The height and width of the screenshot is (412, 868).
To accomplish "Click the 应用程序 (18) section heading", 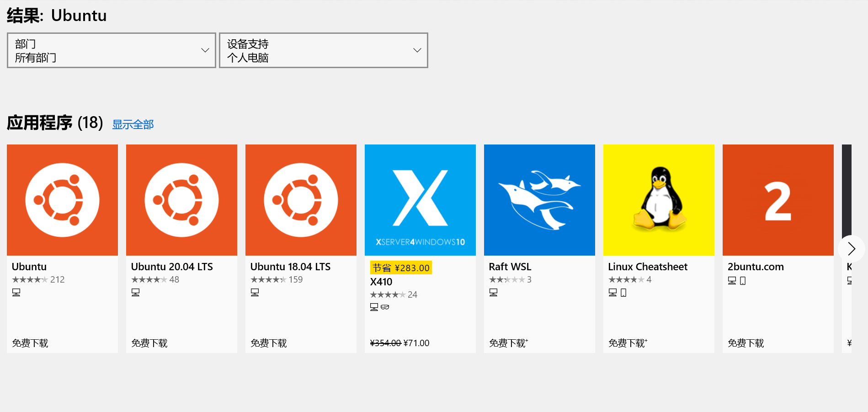I will click(x=55, y=123).
